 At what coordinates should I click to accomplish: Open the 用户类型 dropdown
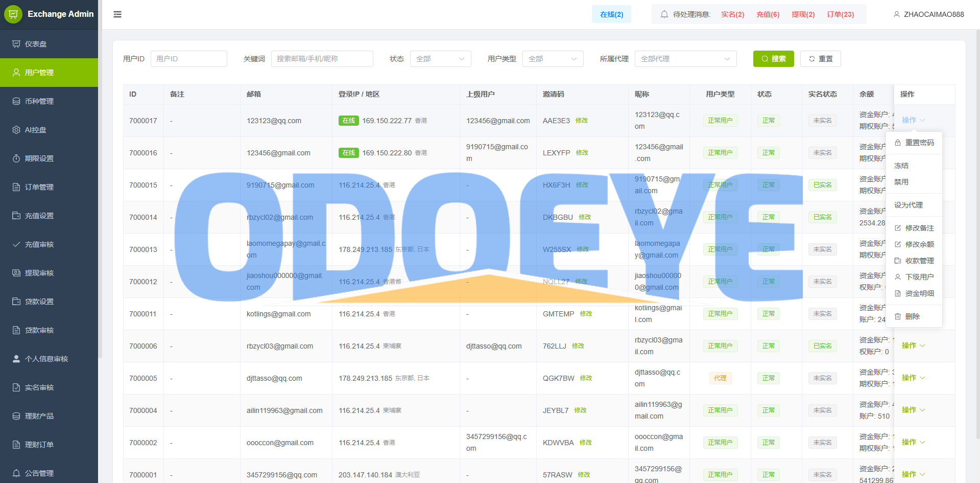pos(553,59)
